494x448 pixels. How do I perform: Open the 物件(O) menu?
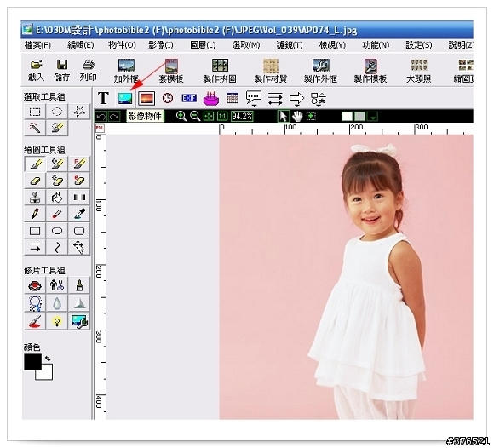(x=122, y=45)
